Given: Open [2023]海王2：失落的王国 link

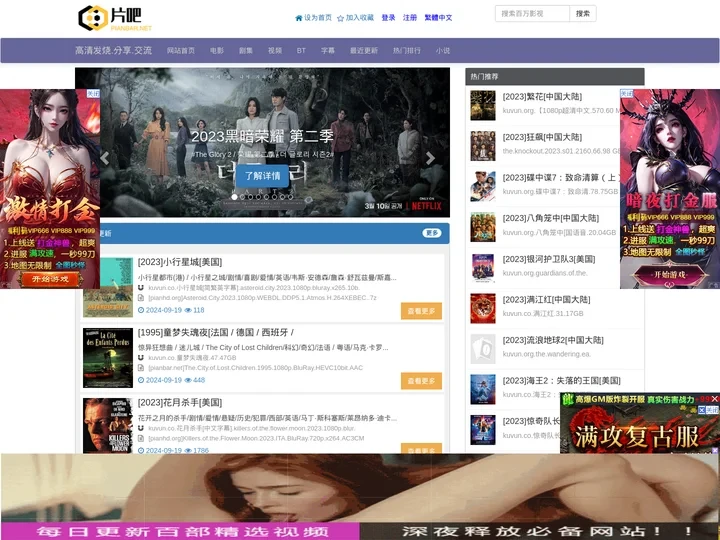Looking at the screenshot, I should tap(561, 380).
